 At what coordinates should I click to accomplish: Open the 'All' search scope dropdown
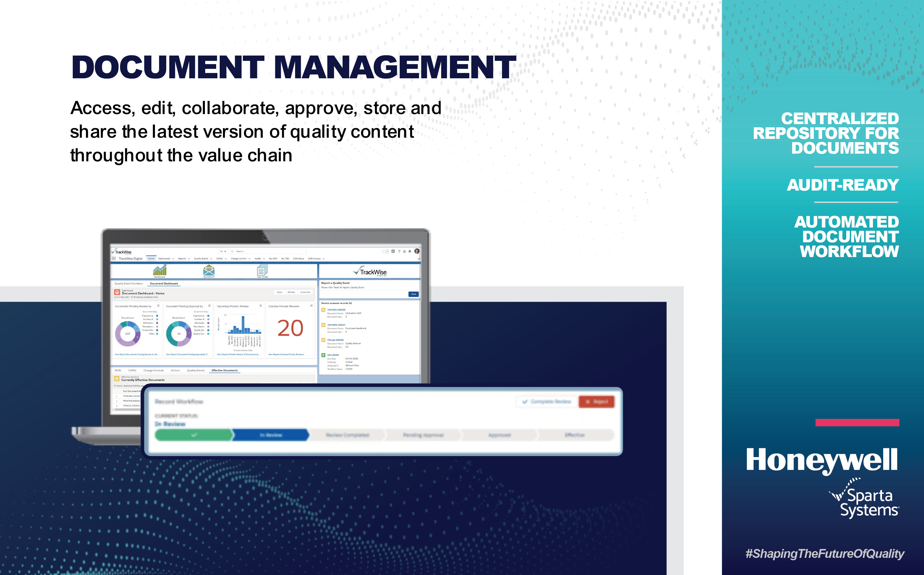223,251
